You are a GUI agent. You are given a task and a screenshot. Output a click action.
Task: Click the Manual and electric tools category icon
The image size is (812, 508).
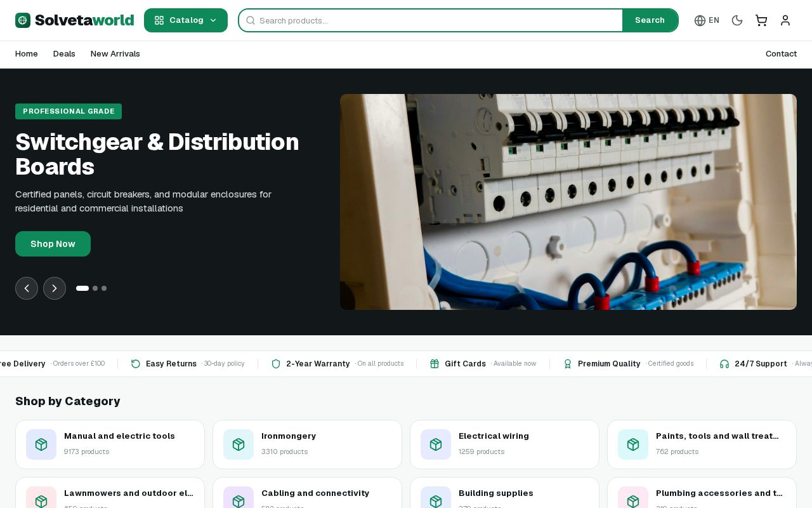coord(41,444)
